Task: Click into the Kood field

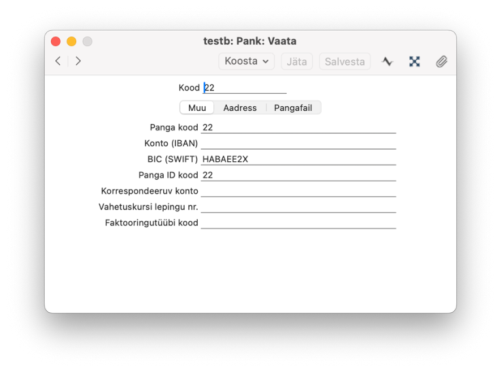Action: coord(245,88)
